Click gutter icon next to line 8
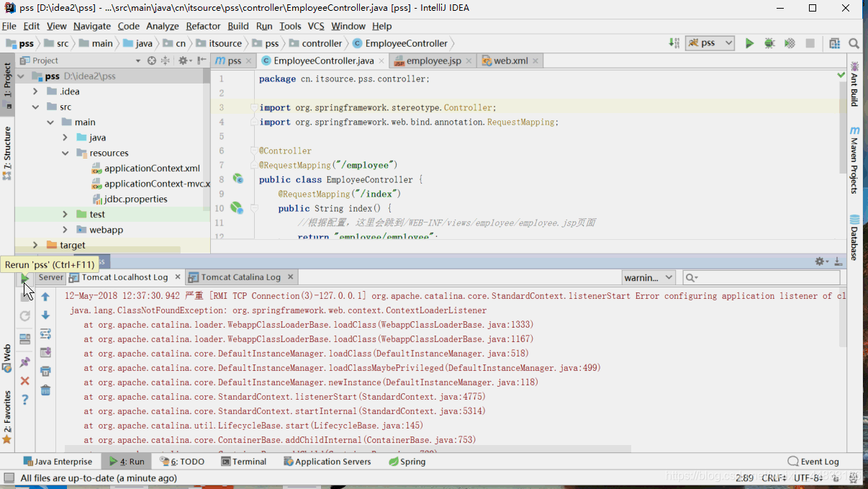The width and height of the screenshot is (868, 489). tap(238, 179)
